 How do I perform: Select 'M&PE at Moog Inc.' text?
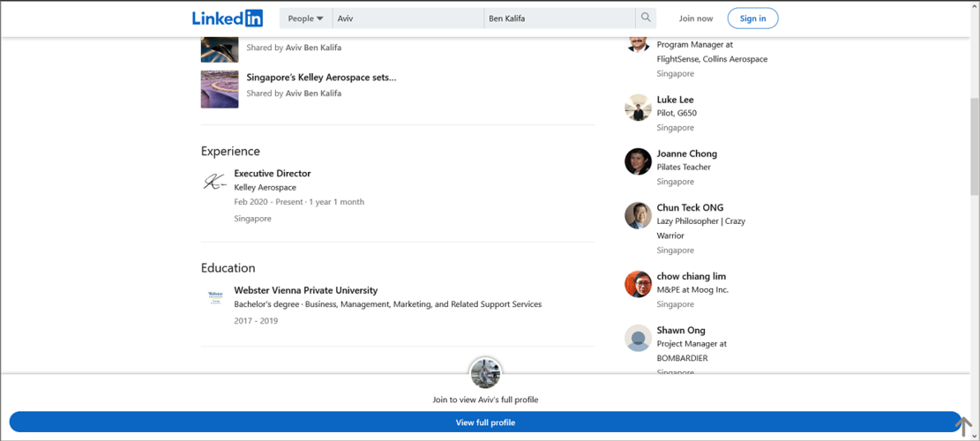coord(692,290)
